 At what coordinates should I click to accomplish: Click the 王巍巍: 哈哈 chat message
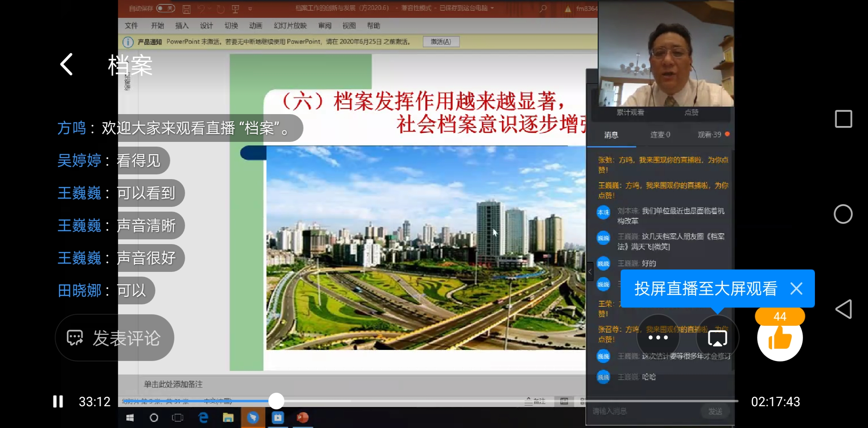pyautogui.click(x=637, y=377)
